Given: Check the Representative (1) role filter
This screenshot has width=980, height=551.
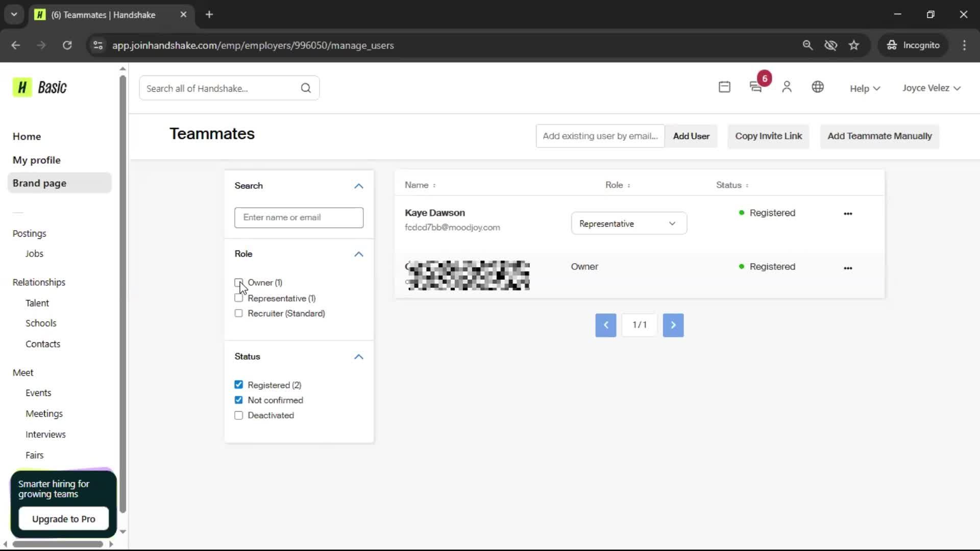Looking at the screenshot, I should coord(238,298).
